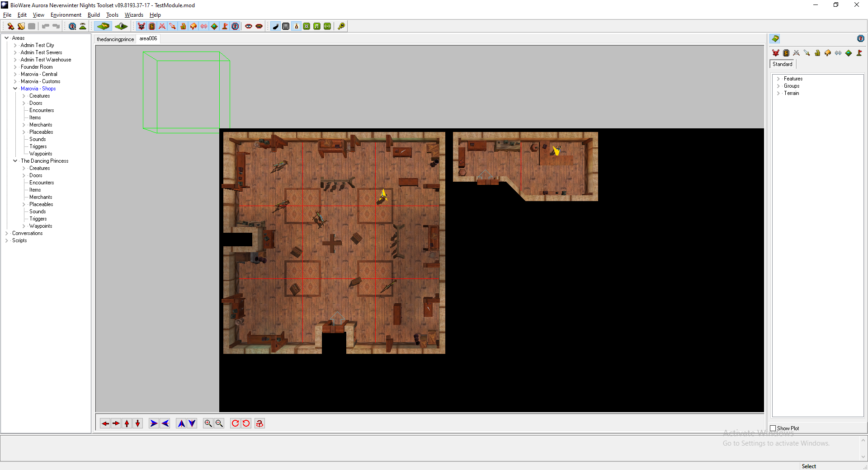This screenshot has width=868, height=470.
Task: Select the merchant coins palette icon in right panel
Action: click(817, 53)
